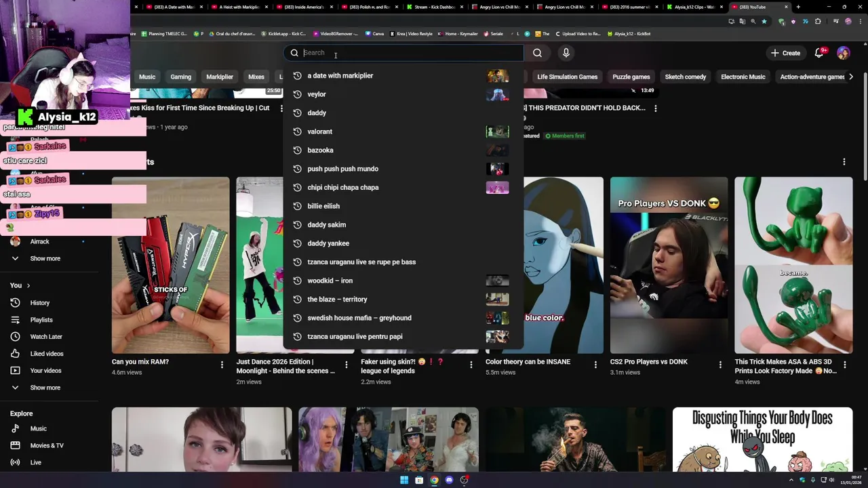
Task: Open the "Home - Keymailer" bookmark
Action: click(x=458, y=34)
